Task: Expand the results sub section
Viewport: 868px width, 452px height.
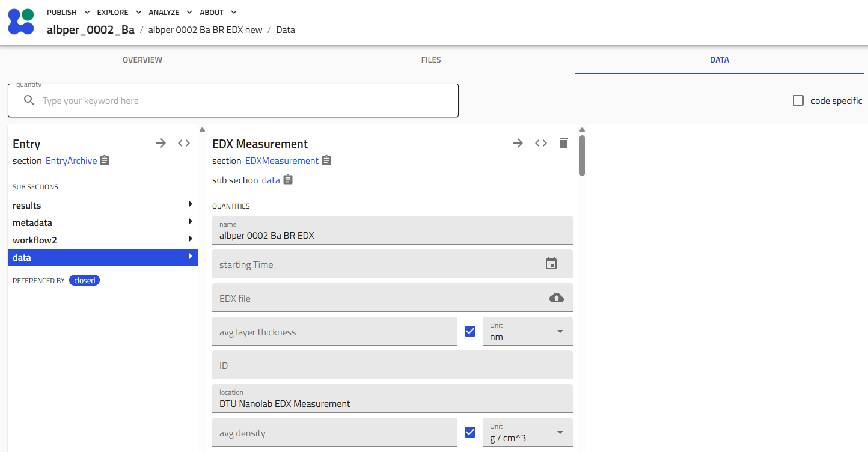Action: click(x=102, y=205)
